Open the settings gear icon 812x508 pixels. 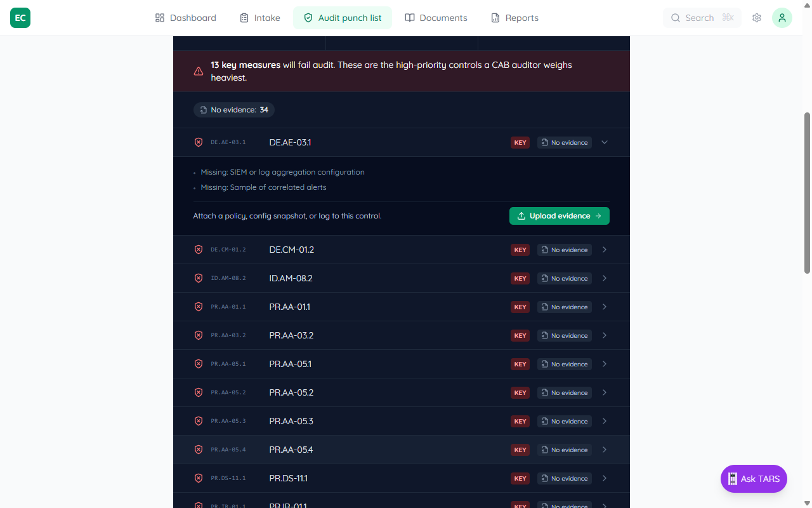757,18
